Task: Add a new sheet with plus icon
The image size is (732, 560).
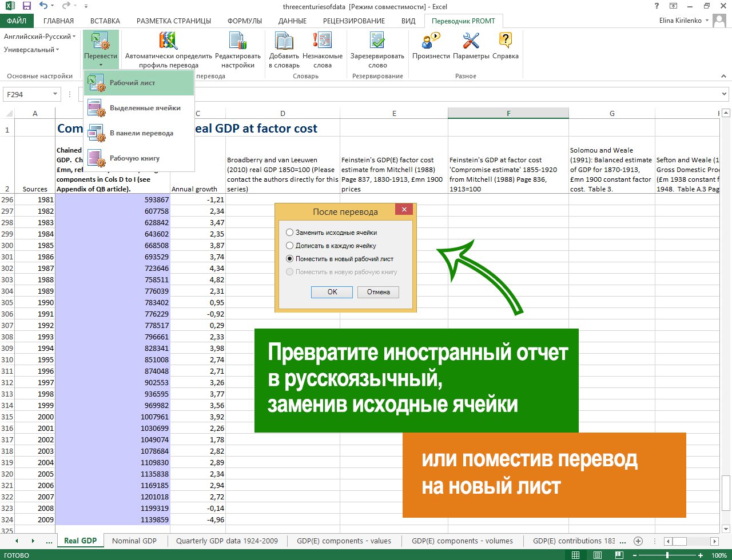Action: point(638,541)
